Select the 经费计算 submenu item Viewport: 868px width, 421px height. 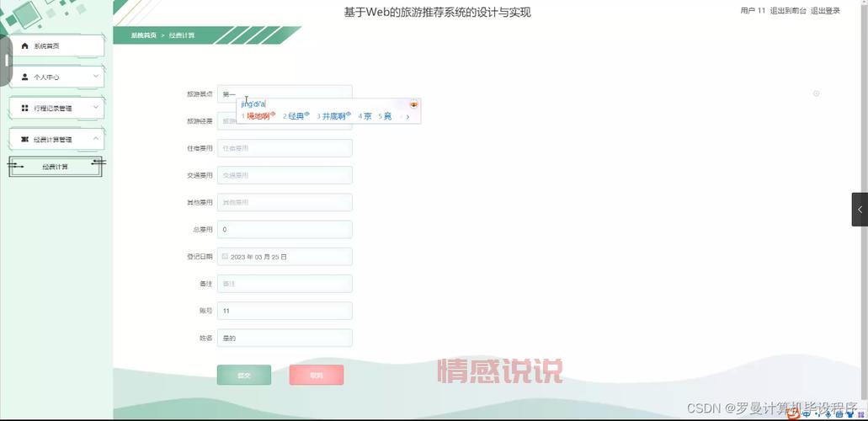56,167
